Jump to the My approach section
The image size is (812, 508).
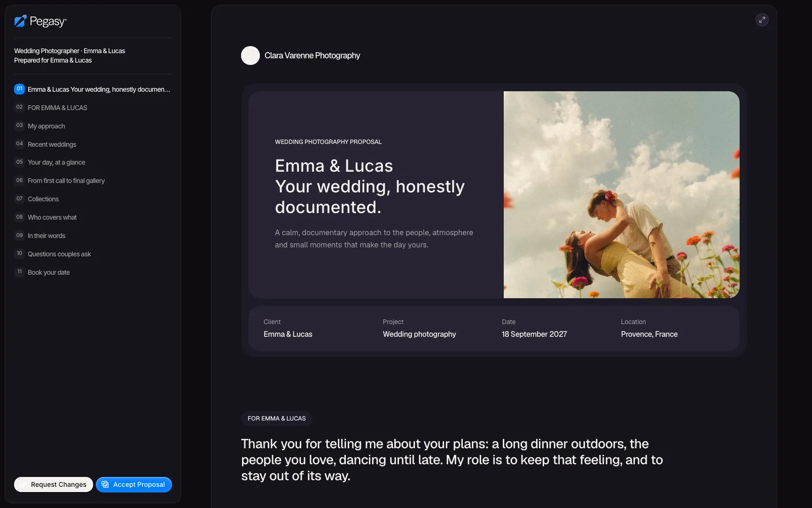click(93, 126)
